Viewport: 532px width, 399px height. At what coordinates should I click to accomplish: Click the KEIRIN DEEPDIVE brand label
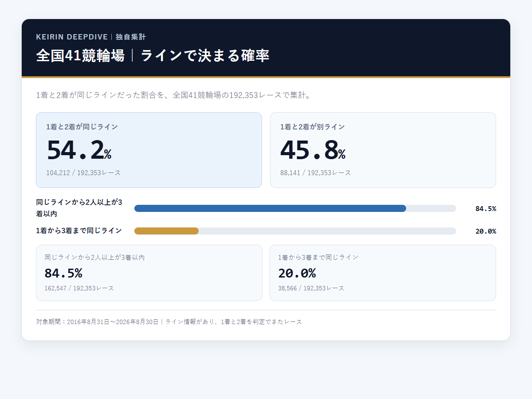[x=72, y=37]
